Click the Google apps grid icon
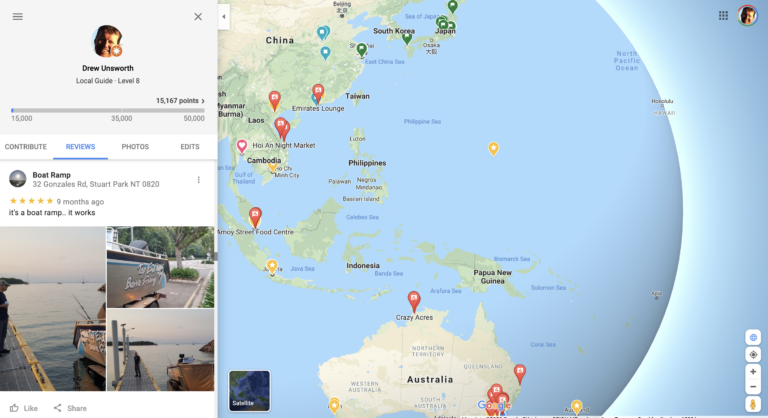Image resolution: width=768 pixels, height=418 pixels. point(723,16)
